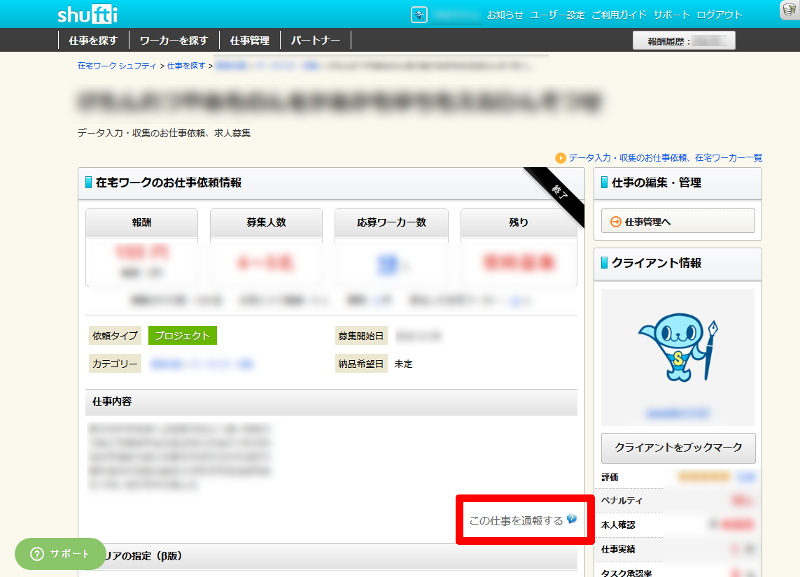800x577 pixels.
Task: Click the coin stack icon in top-right corner
Action: tap(788, 10)
